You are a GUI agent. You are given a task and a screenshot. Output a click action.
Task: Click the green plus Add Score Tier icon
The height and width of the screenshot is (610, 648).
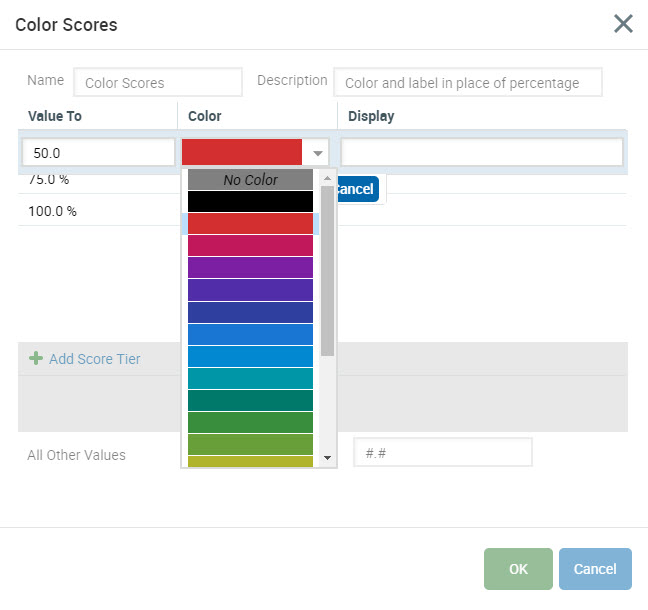coord(36,359)
